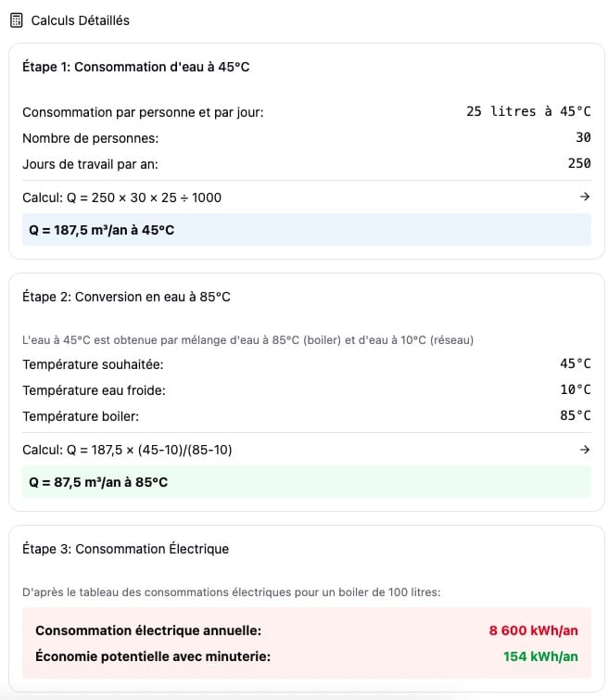This screenshot has width=608, height=700.
Task: Expand the Étape 2 conversion section title
Action: click(126, 297)
